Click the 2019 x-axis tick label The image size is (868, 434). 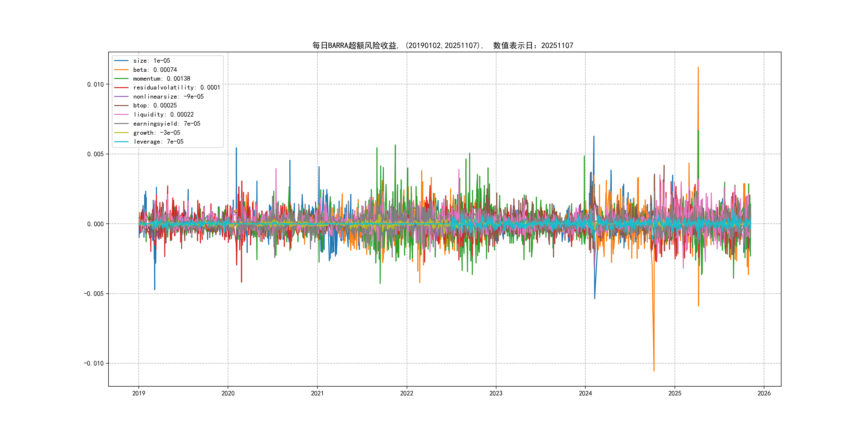point(139,393)
